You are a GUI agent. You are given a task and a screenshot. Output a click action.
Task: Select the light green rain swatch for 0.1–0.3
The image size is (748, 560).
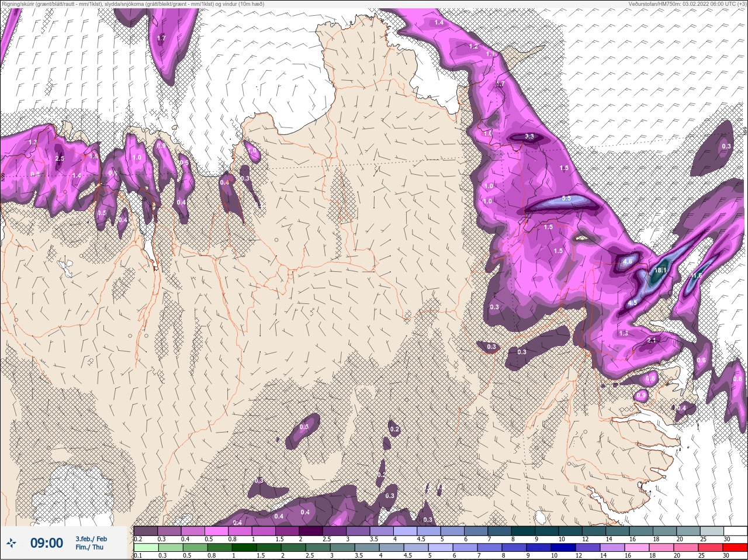(x=146, y=548)
